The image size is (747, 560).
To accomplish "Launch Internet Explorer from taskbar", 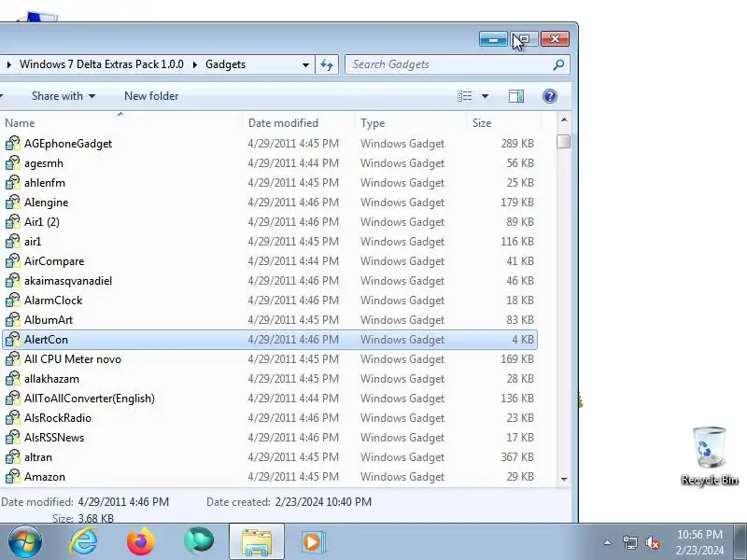I will click(x=83, y=542).
